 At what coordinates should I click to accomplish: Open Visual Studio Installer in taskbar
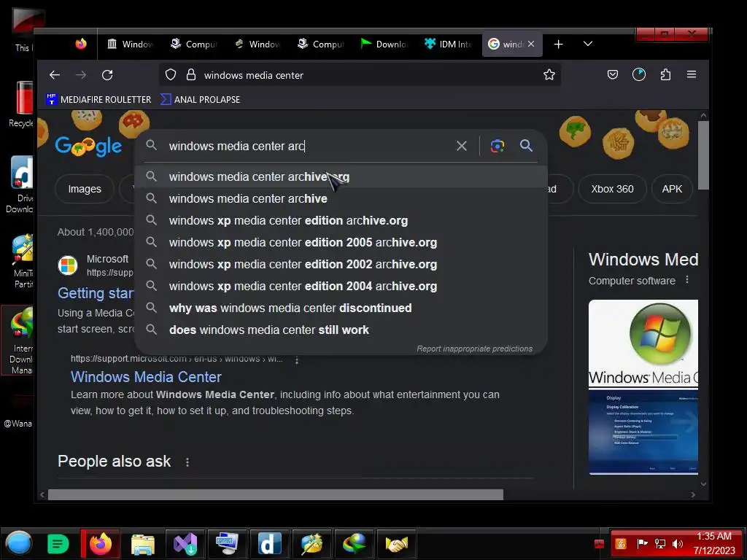[x=185, y=544]
